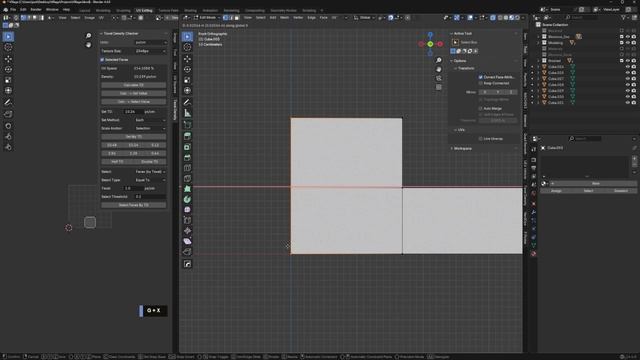Switch to rendered viewport shading
The height and width of the screenshot is (360, 640).
pyautogui.click(x=517, y=18)
